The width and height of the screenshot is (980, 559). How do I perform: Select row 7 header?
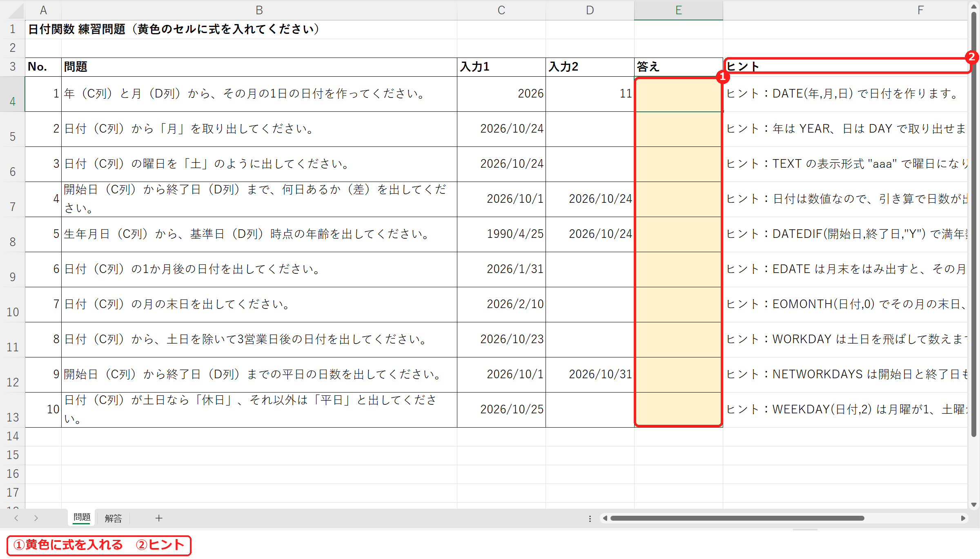(x=13, y=200)
